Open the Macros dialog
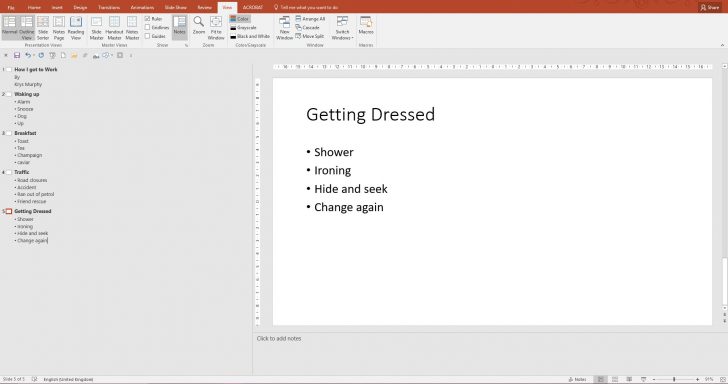728x384 pixels. tap(366, 26)
